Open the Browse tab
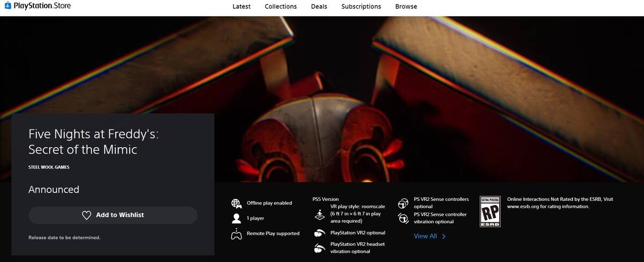Viewport: 644px width, 262px height. tap(406, 6)
